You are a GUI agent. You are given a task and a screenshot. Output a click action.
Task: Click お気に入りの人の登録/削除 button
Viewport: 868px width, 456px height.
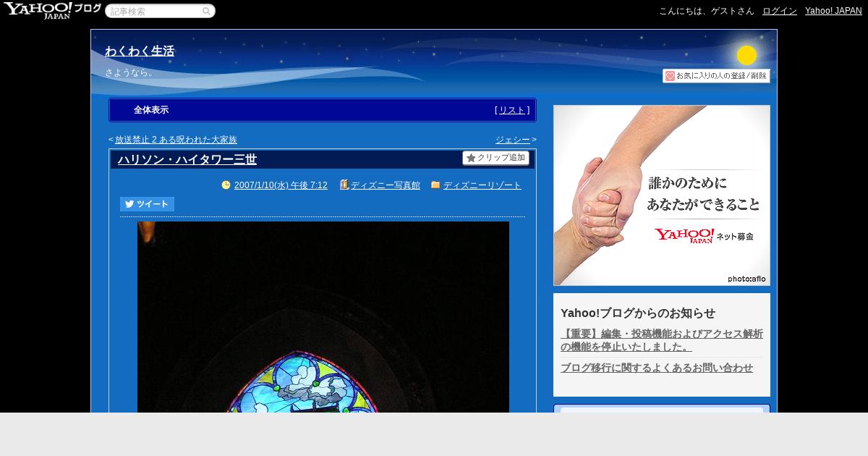tap(716, 76)
